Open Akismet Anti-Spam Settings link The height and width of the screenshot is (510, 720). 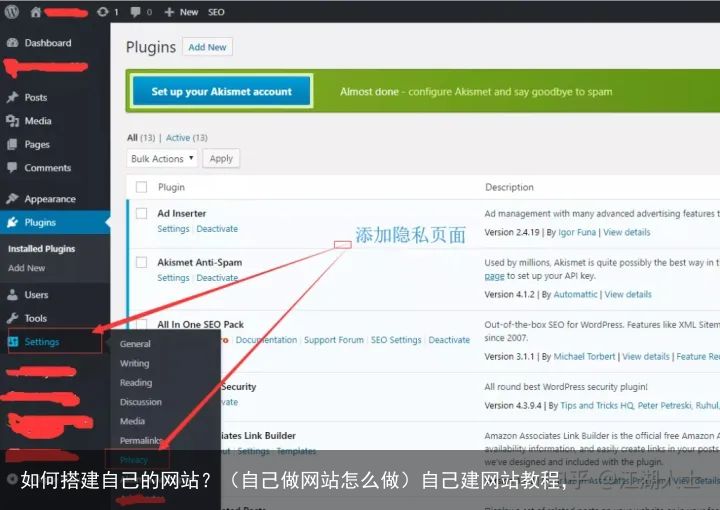pyautogui.click(x=173, y=278)
